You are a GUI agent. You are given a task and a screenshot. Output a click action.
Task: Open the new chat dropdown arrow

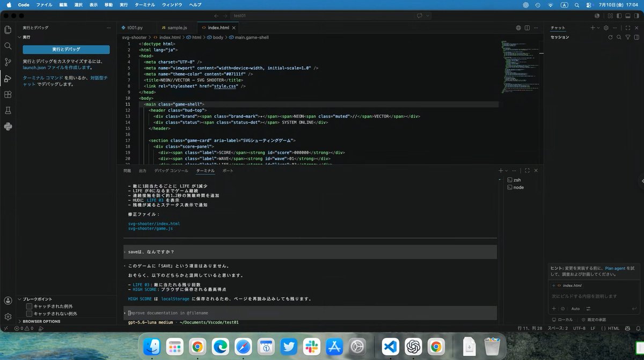pos(598,27)
